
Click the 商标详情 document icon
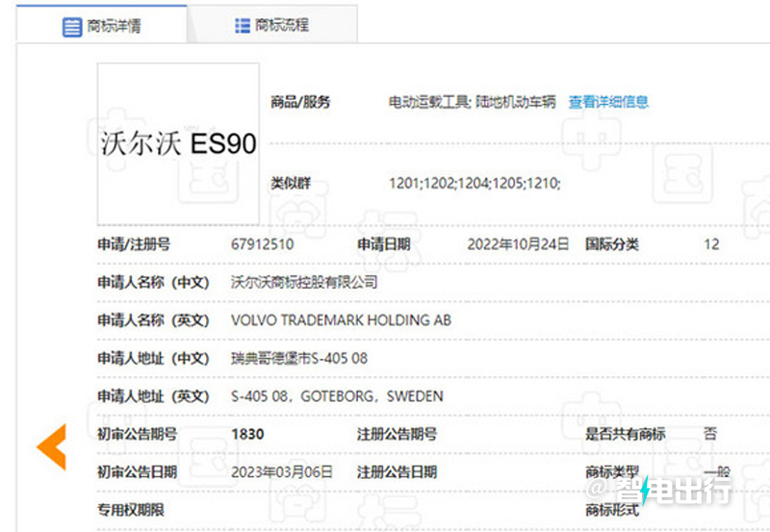pyautogui.click(x=72, y=27)
